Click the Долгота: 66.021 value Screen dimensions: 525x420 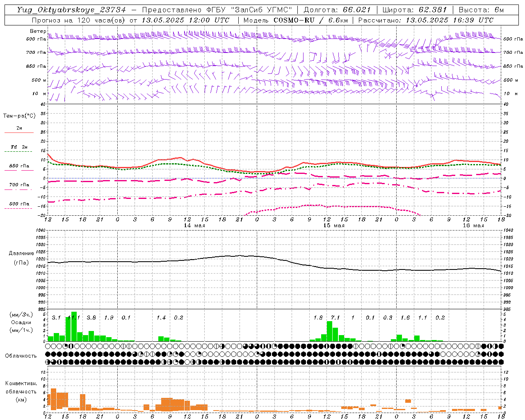337,10
